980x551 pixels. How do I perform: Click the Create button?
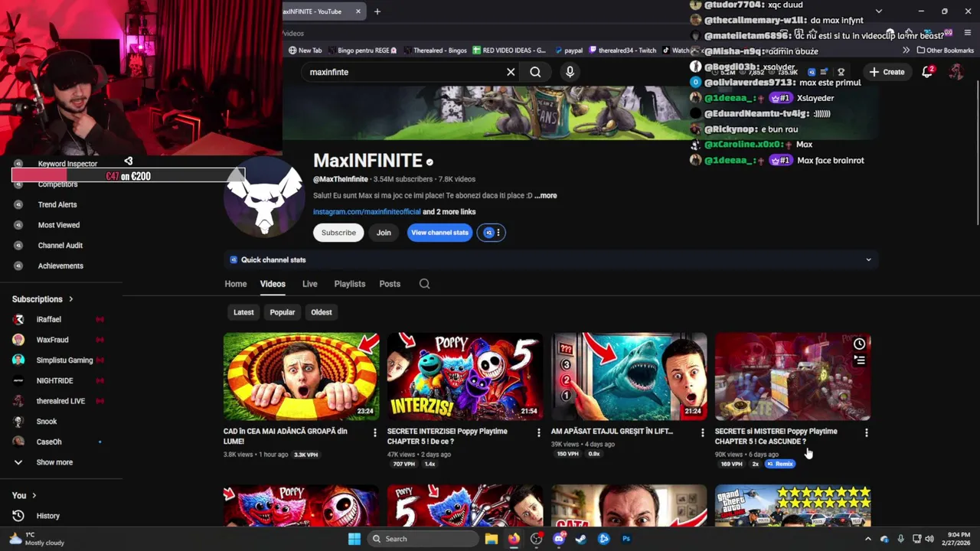pos(887,72)
